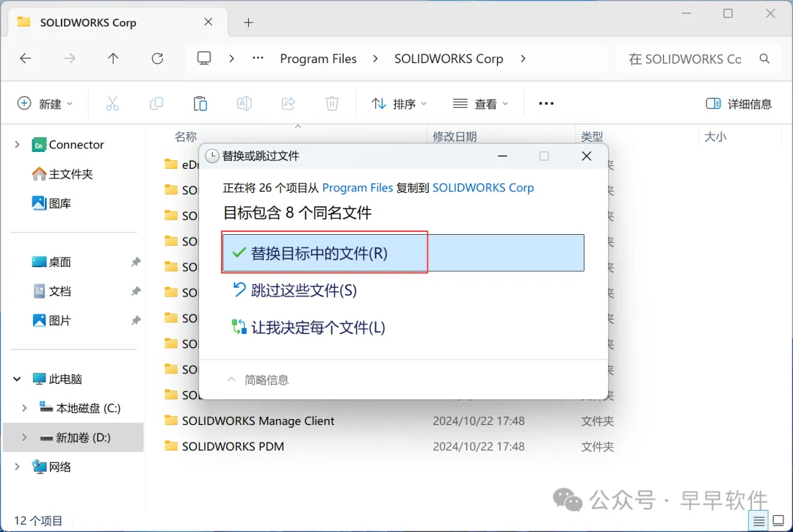Select the SOLIDWORKS PDM folder
Screen dimensions: 793x532
233,447
